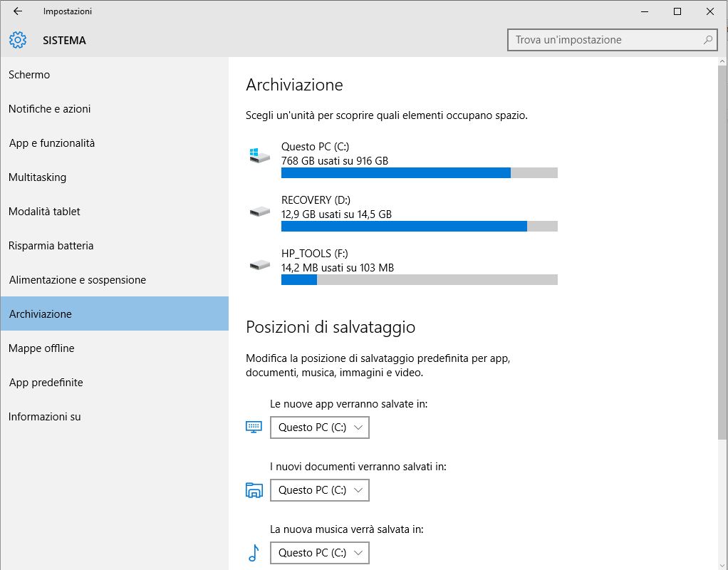
Task: Open the new music save location dropdown
Action: (x=320, y=553)
